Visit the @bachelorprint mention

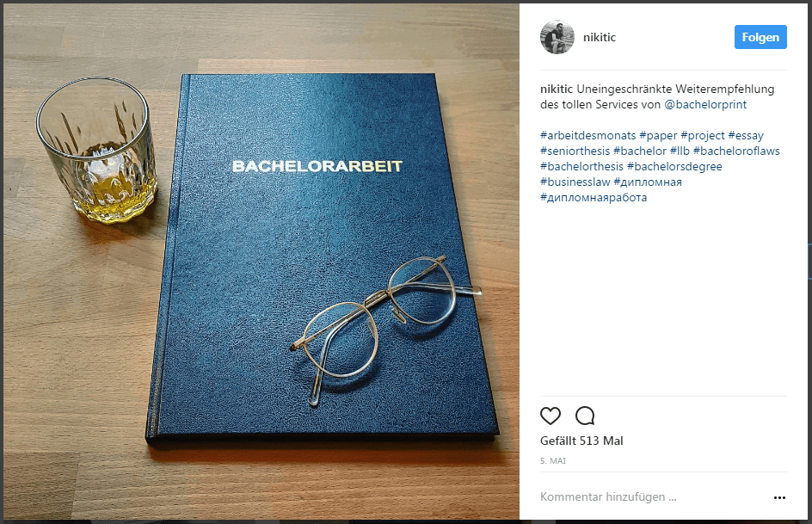coord(705,105)
